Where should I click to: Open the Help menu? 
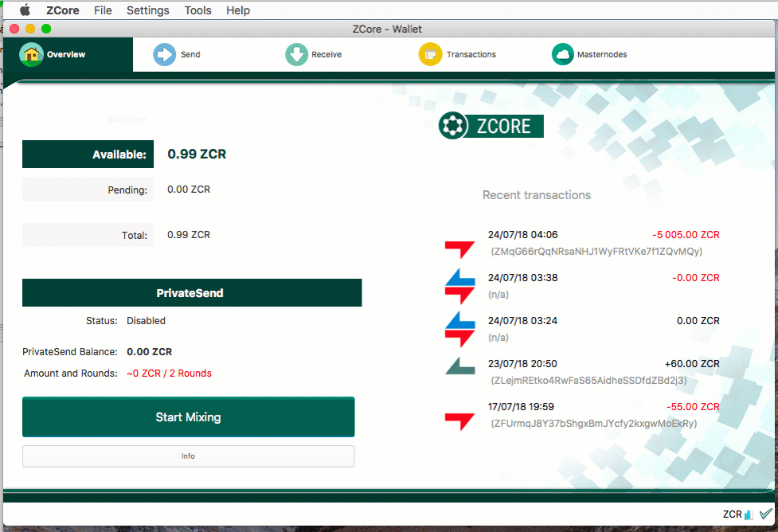(x=238, y=10)
